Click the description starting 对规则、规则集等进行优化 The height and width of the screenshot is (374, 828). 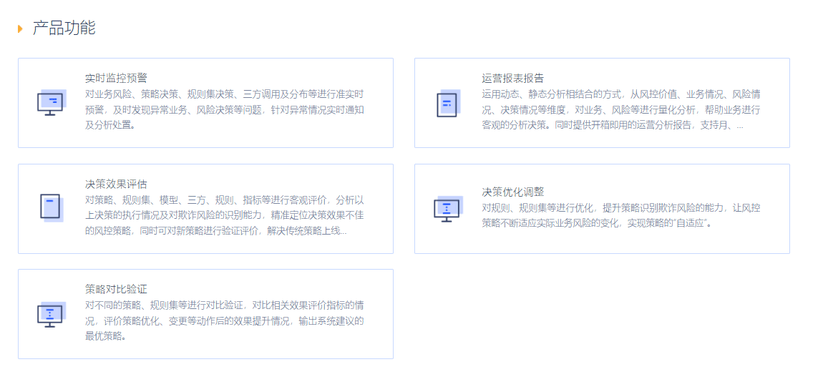tap(621, 216)
